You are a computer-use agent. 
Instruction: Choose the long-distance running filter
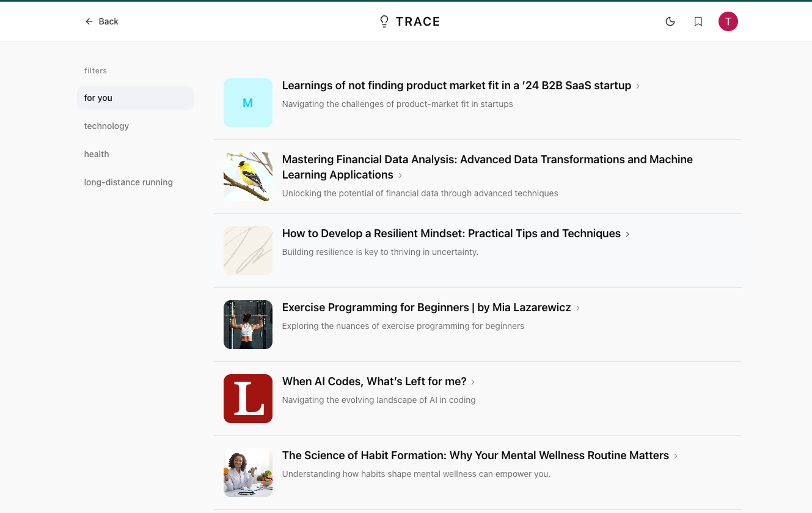pos(128,182)
